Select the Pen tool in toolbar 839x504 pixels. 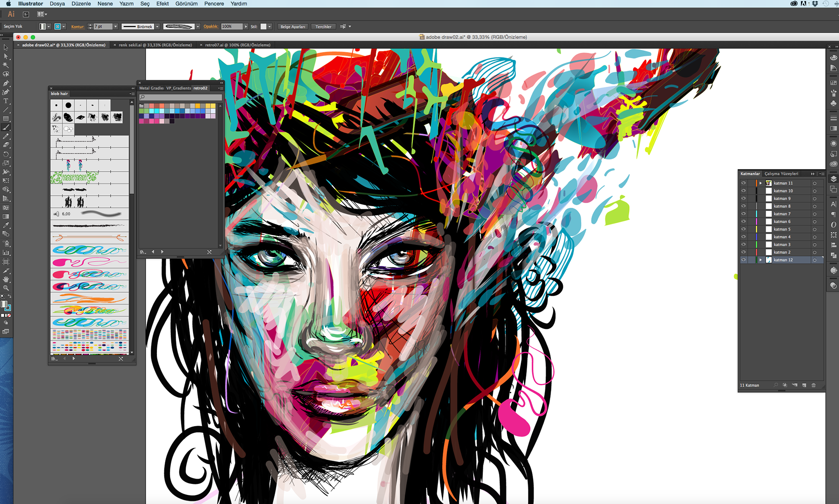click(6, 83)
